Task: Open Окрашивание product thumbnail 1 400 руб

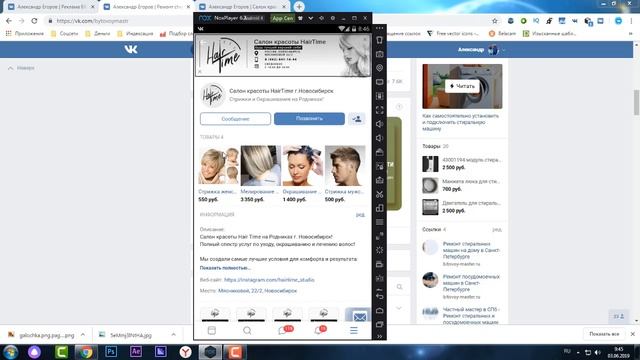Action: [303, 166]
